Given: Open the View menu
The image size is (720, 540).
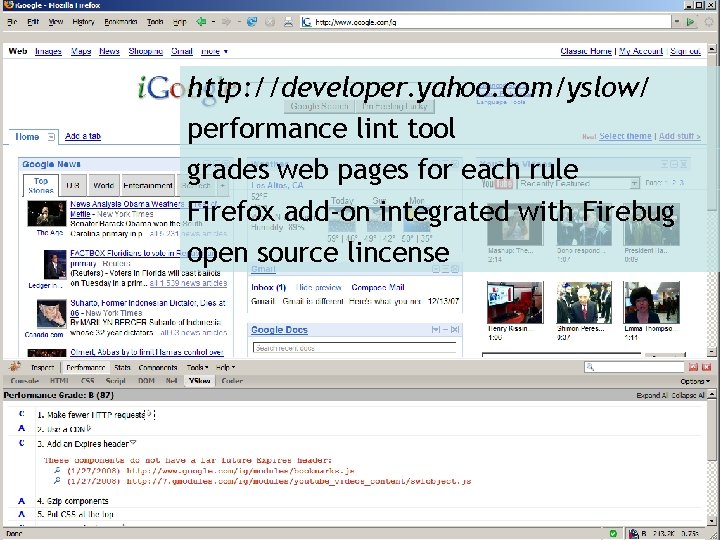Looking at the screenshot, I should tap(56, 22).
